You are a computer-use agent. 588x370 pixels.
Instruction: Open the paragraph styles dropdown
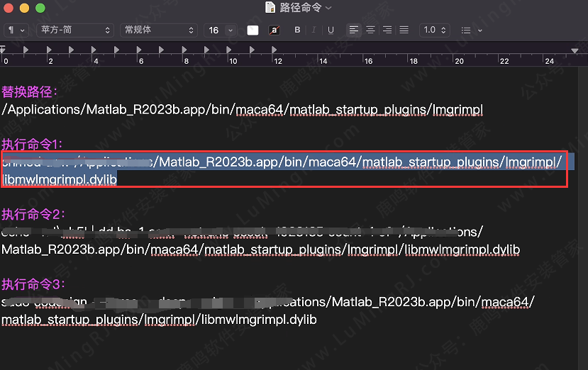[16, 30]
